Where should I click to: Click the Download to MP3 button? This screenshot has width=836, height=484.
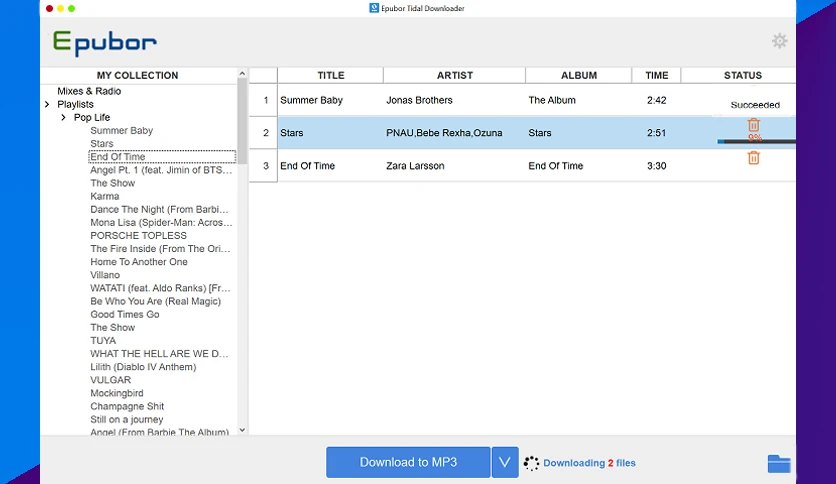408,462
